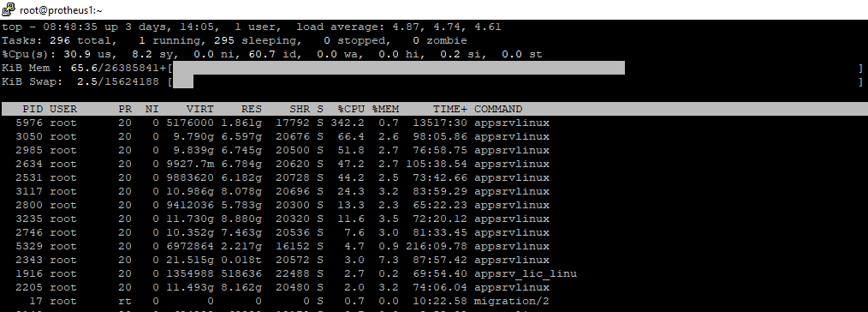Click the appsrv_lic_linu command name
Viewport: 868px width, 312px height.
[x=526, y=273]
